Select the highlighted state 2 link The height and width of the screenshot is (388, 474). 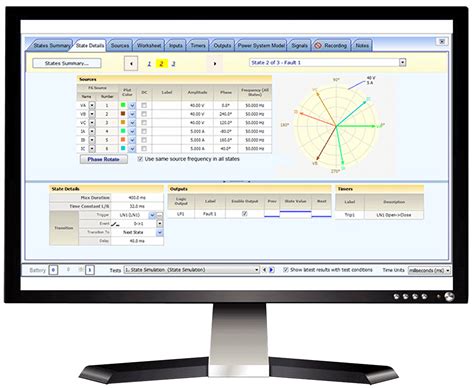point(161,64)
